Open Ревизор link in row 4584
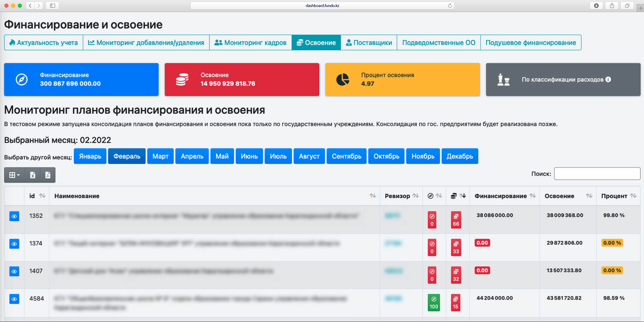The image size is (644, 322). coord(393,298)
